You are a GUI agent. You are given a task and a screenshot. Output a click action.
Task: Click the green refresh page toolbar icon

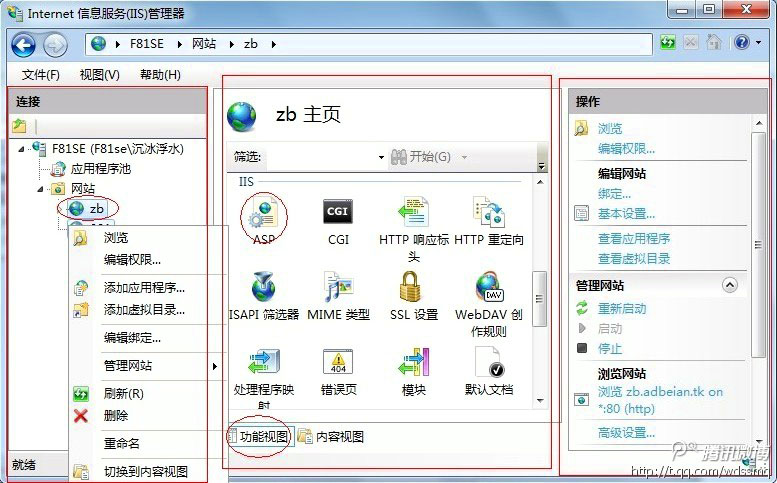click(x=667, y=43)
